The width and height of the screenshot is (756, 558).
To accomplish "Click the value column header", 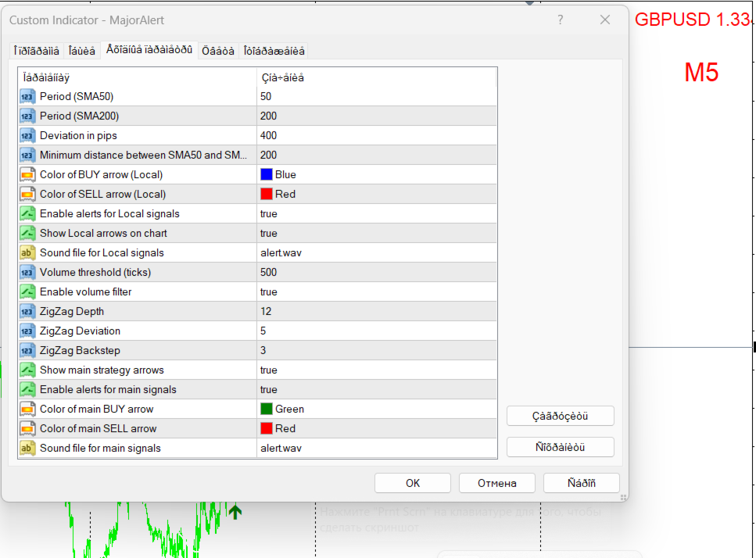I will [377, 77].
